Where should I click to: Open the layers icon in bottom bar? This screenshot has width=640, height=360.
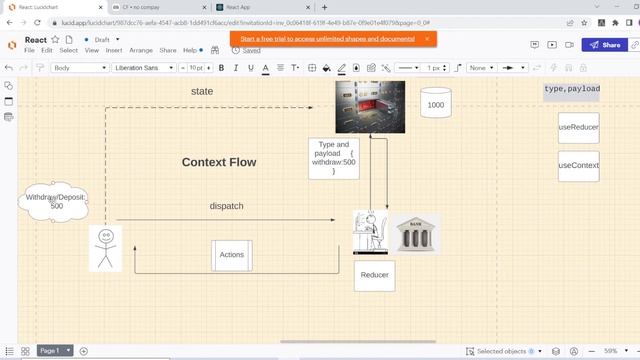point(556,351)
